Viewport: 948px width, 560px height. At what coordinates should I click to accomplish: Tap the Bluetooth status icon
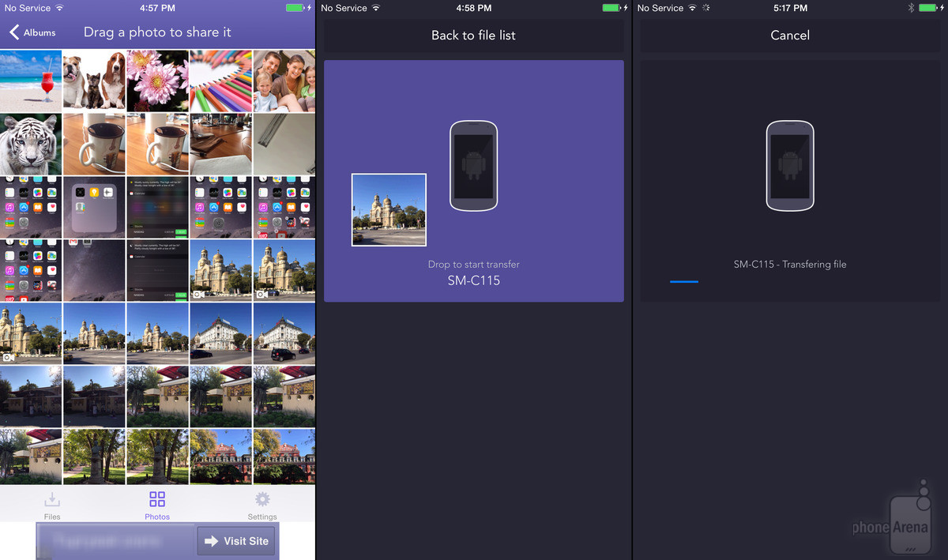[911, 8]
